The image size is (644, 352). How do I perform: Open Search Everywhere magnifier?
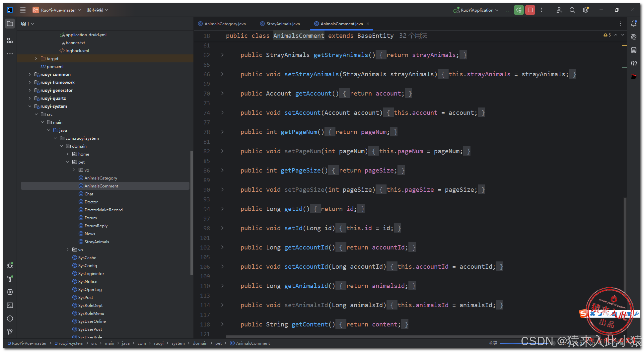(x=572, y=10)
